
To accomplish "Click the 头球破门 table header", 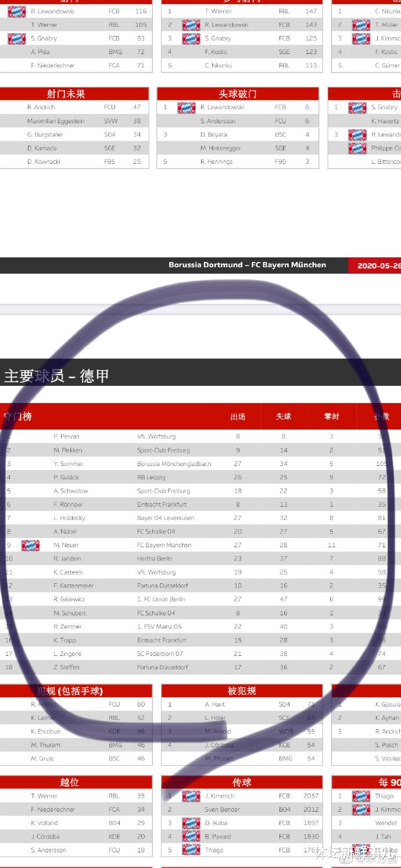I will (x=238, y=94).
